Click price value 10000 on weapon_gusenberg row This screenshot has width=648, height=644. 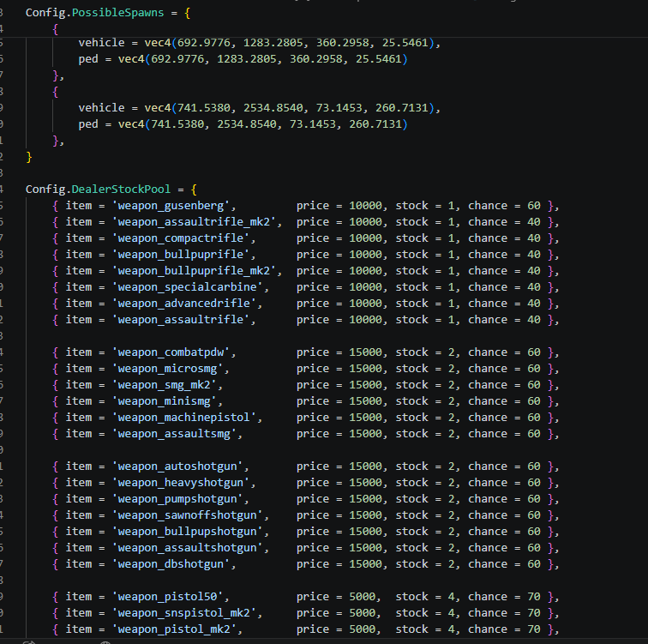point(366,206)
